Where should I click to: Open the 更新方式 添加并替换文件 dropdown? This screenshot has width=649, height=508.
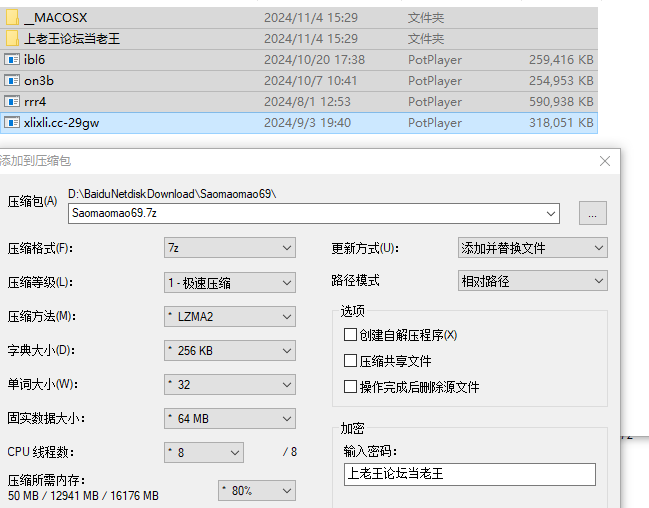click(533, 248)
